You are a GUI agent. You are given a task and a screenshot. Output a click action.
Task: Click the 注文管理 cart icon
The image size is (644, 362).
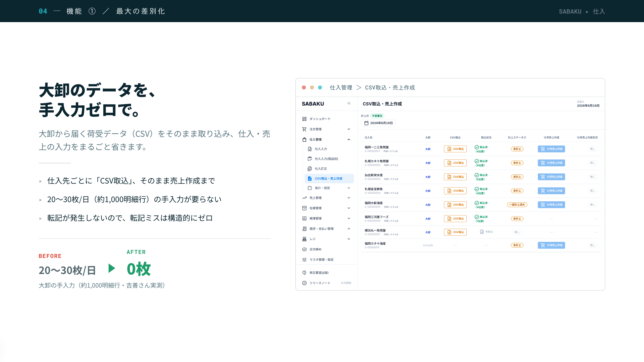[304, 129]
